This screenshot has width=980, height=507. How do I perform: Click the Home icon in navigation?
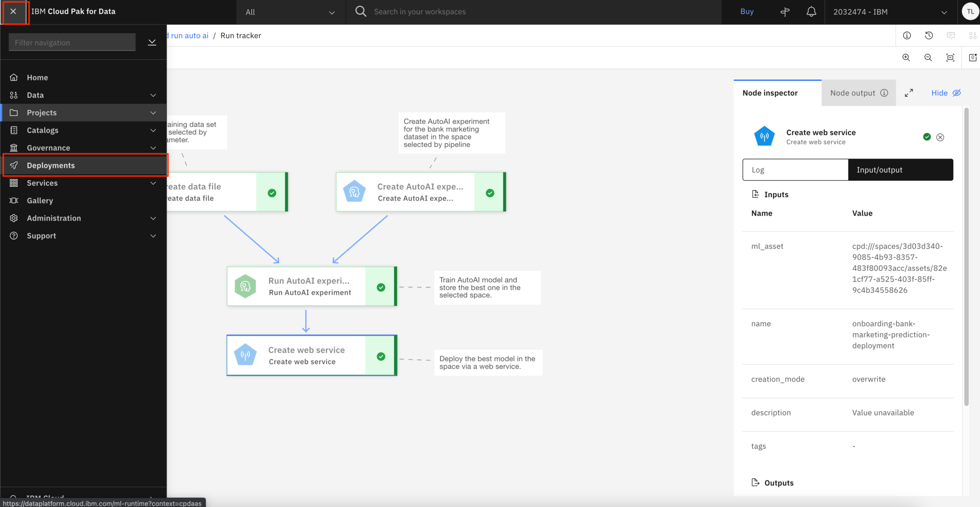pos(14,77)
